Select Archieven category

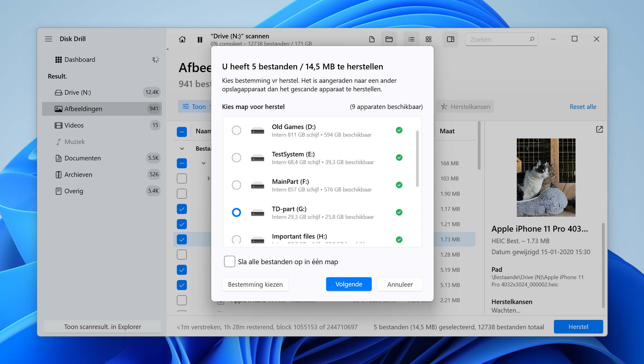coord(102,174)
